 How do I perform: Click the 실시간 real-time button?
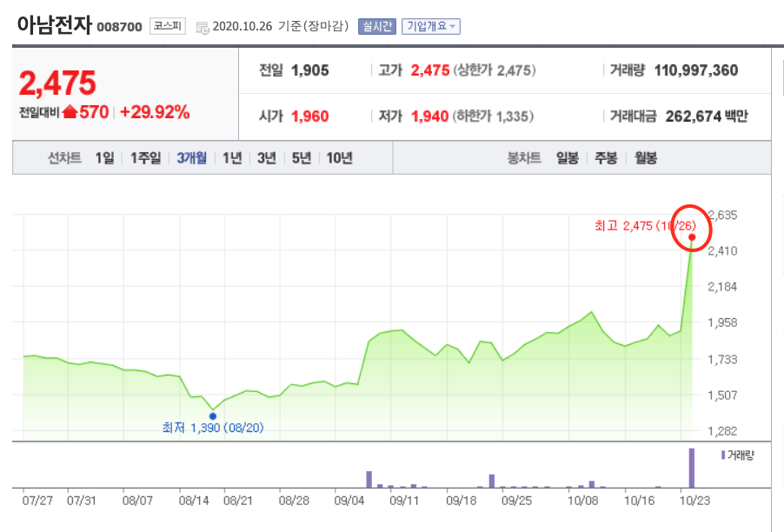pos(377,26)
